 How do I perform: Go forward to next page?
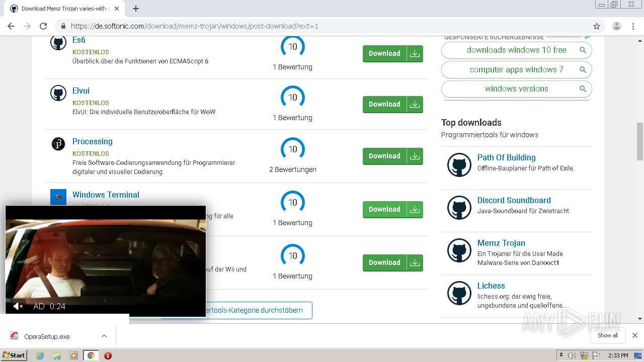coord(27,26)
